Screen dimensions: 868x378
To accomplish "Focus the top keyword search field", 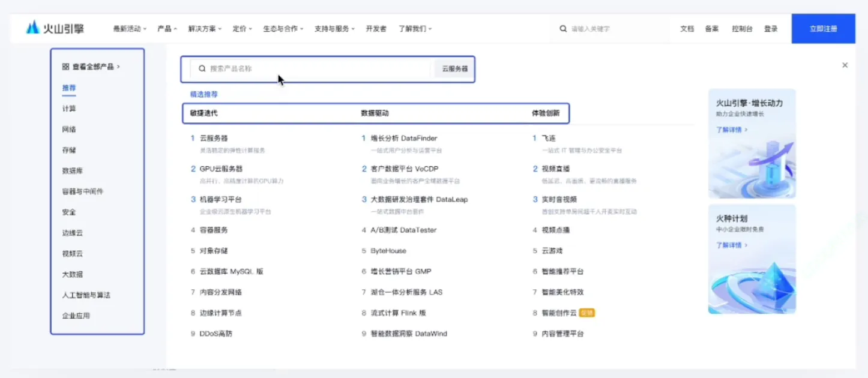I will coord(611,28).
